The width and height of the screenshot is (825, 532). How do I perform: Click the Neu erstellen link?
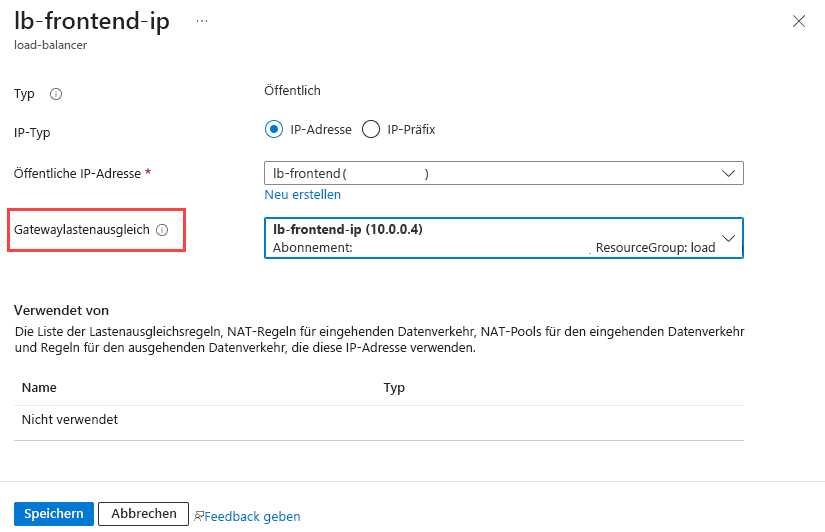click(303, 195)
